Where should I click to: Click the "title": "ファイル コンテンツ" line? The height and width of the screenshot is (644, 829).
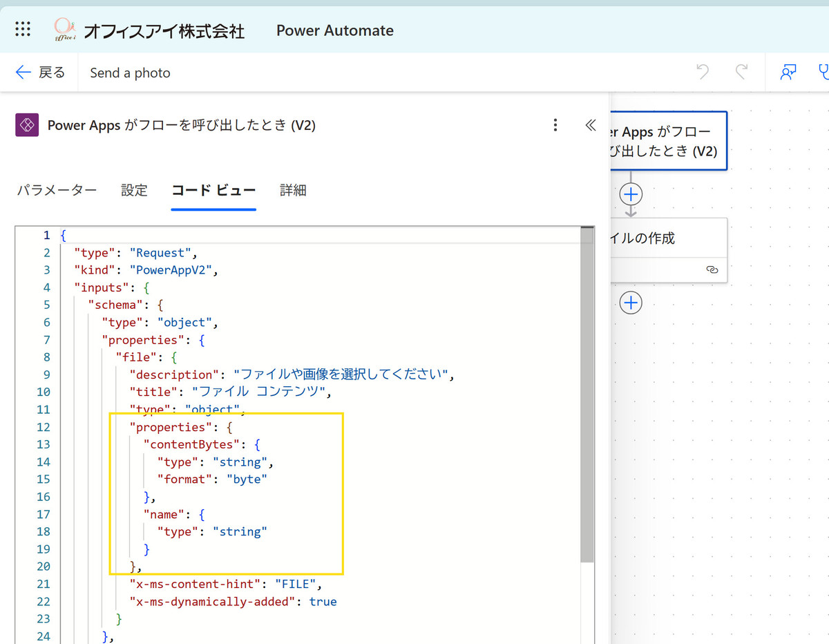(x=231, y=391)
